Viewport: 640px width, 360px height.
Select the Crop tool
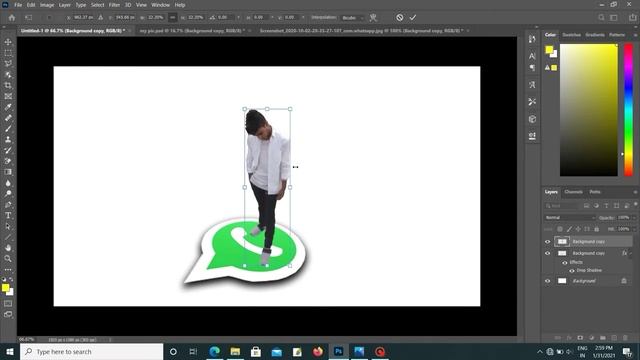(x=8, y=85)
